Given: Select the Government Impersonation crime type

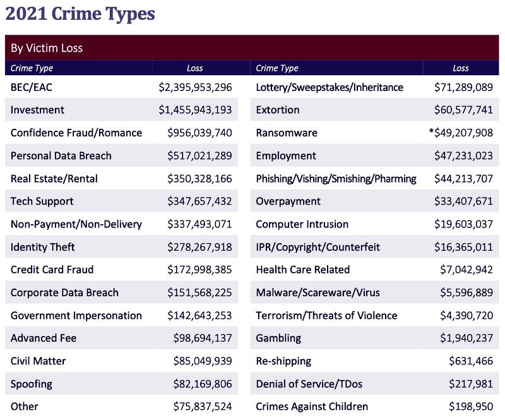Looking at the screenshot, I should point(76,315).
